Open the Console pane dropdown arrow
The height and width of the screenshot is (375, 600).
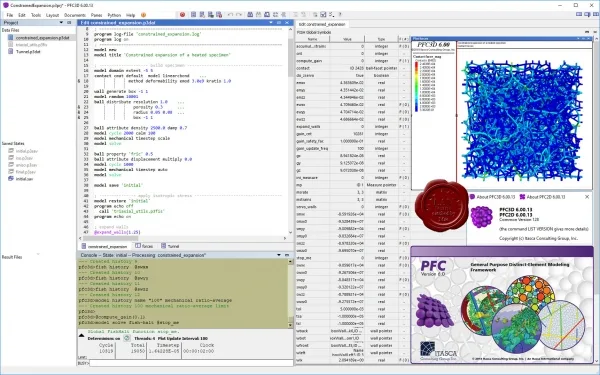pos(279,255)
